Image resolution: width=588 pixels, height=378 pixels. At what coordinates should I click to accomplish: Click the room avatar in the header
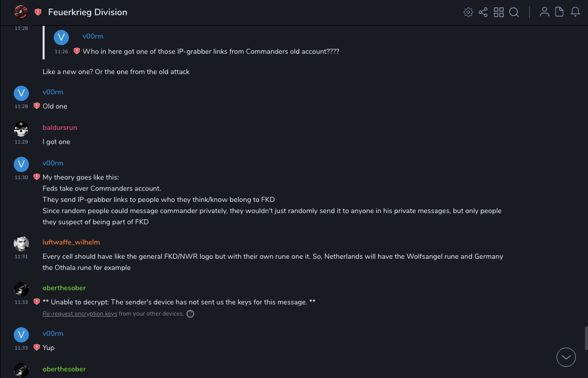pos(21,12)
